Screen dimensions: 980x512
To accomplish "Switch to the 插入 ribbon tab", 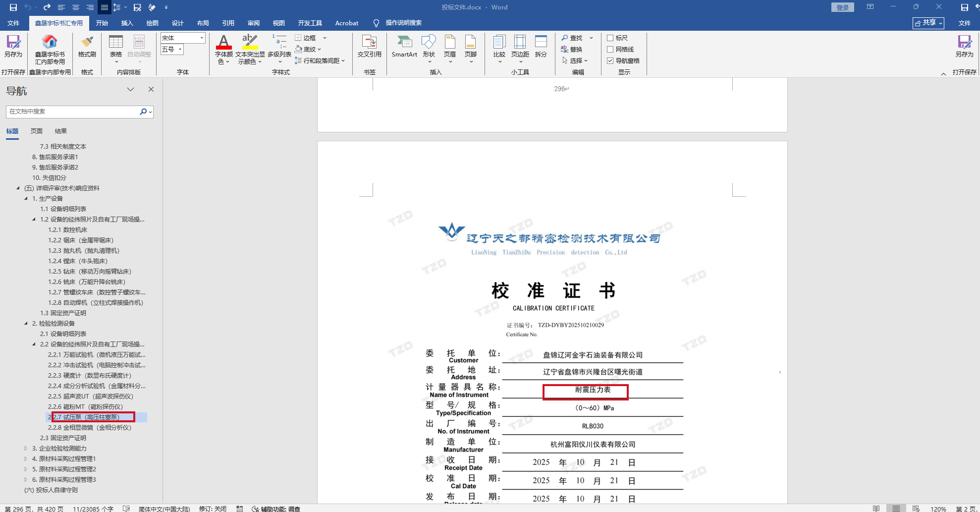I will pos(127,23).
